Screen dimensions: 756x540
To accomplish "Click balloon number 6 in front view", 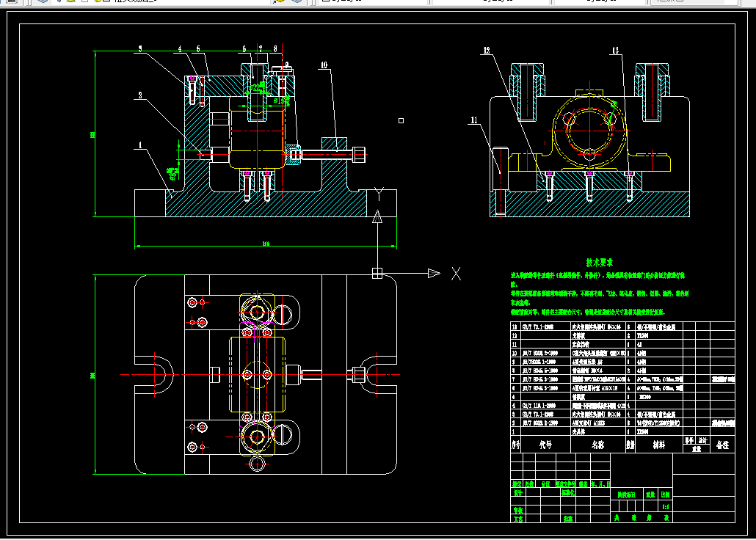I will point(244,48).
